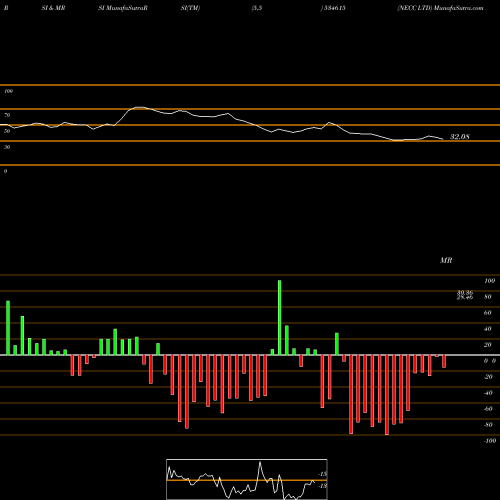Screen dimensions: 500x500
Task: Click '(NECC LTD) MunafaSutra.com' title text
Action: (440, 8)
